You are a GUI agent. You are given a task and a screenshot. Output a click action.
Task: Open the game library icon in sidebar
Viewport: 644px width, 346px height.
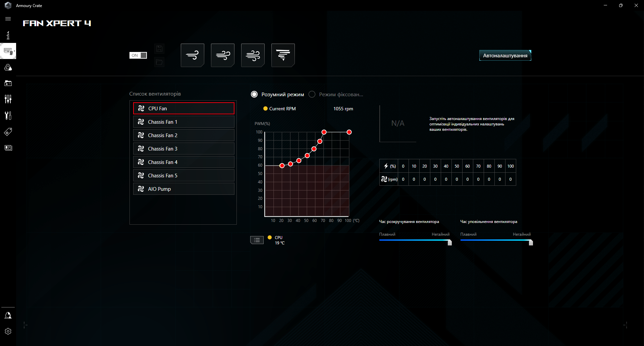pos(8,83)
